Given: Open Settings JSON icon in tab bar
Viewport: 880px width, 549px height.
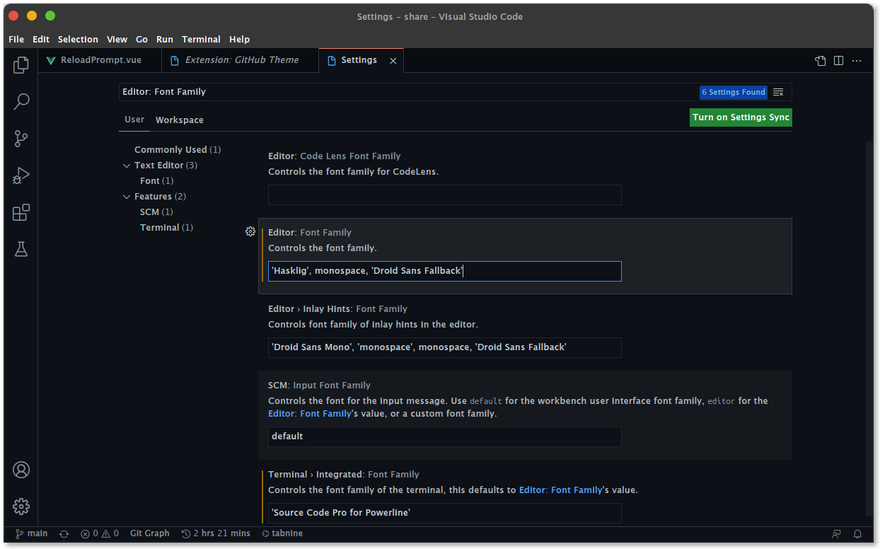Looking at the screenshot, I should point(820,61).
